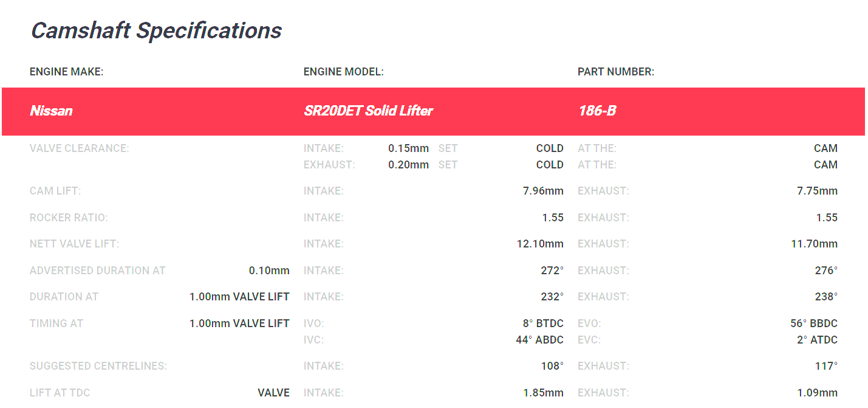Click the intake valve clearance value 0.15mm
This screenshot has width=868, height=408.
coord(408,148)
